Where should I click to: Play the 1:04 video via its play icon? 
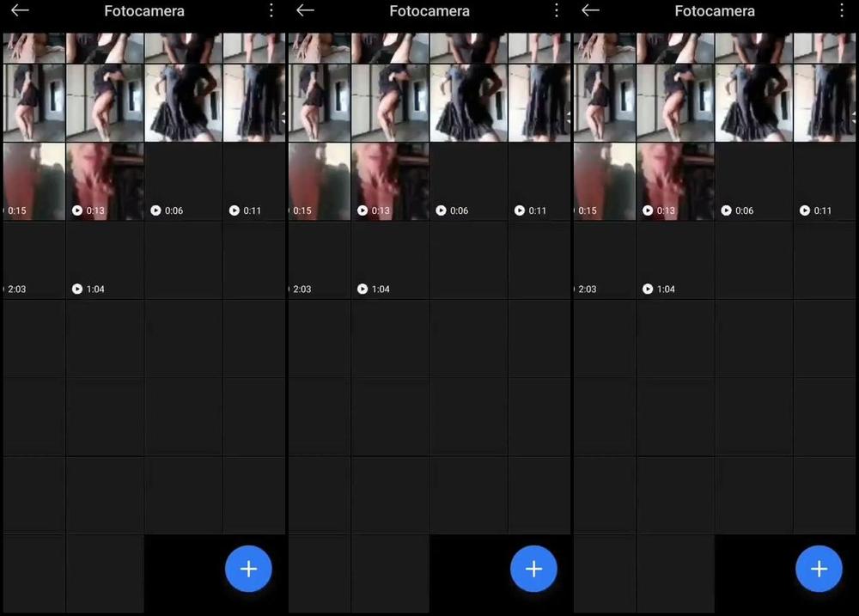(x=76, y=289)
